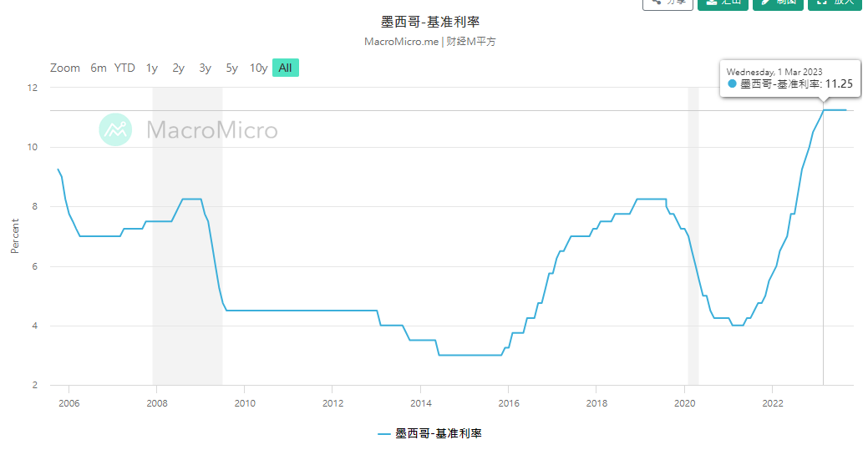
Task: Select the YTD zoom range
Action: pyautogui.click(x=124, y=68)
